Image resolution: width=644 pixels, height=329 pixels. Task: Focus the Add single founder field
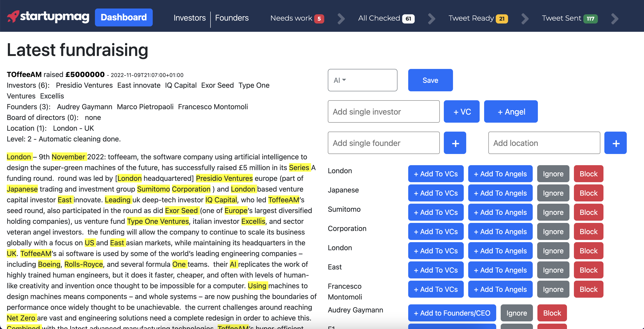click(384, 143)
